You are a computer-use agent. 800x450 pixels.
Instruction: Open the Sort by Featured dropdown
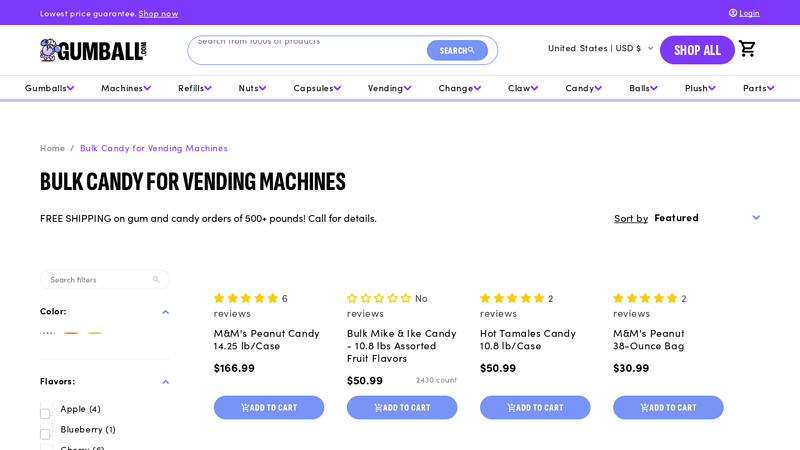coord(705,217)
